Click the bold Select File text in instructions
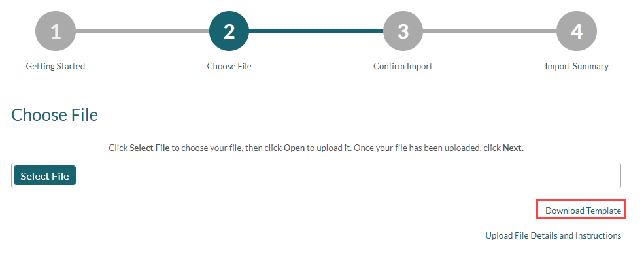Viewport: 644px width, 253px height. (150, 148)
